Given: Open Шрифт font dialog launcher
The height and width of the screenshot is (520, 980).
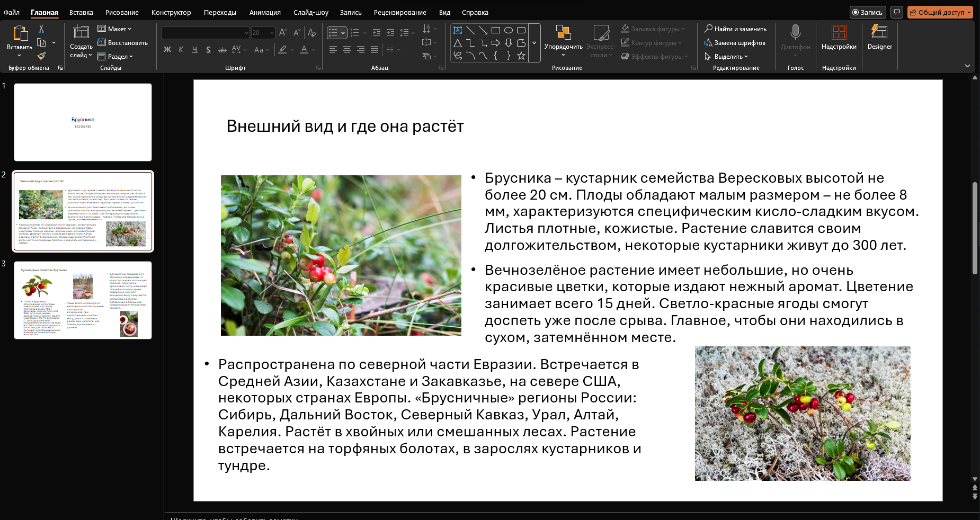Looking at the screenshot, I should (x=318, y=68).
